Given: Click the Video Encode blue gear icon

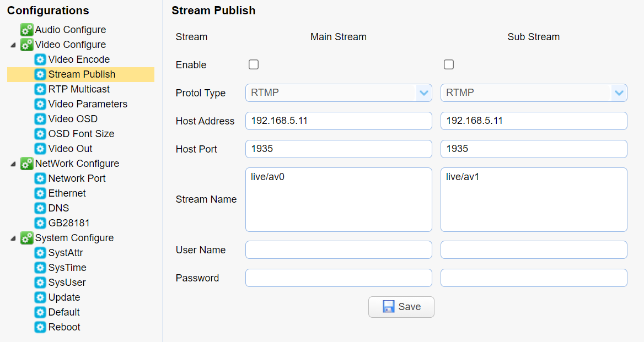Looking at the screenshot, I should click(x=40, y=59).
